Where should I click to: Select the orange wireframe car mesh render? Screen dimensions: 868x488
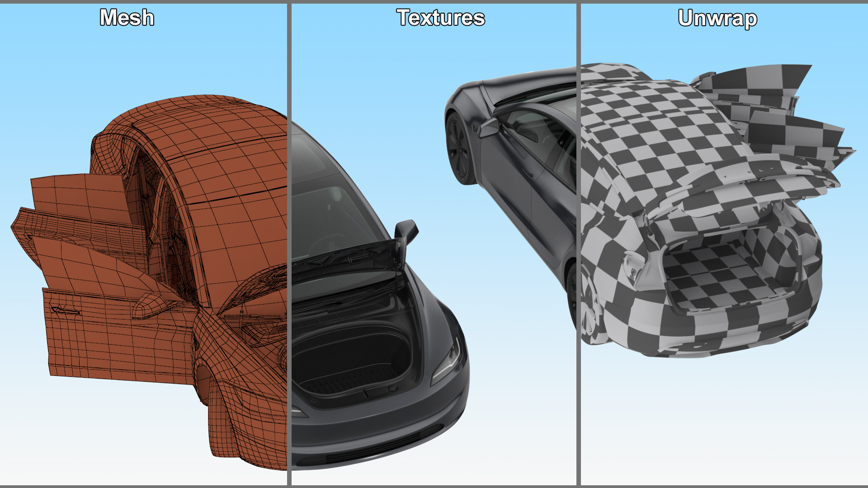tap(149, 282)
